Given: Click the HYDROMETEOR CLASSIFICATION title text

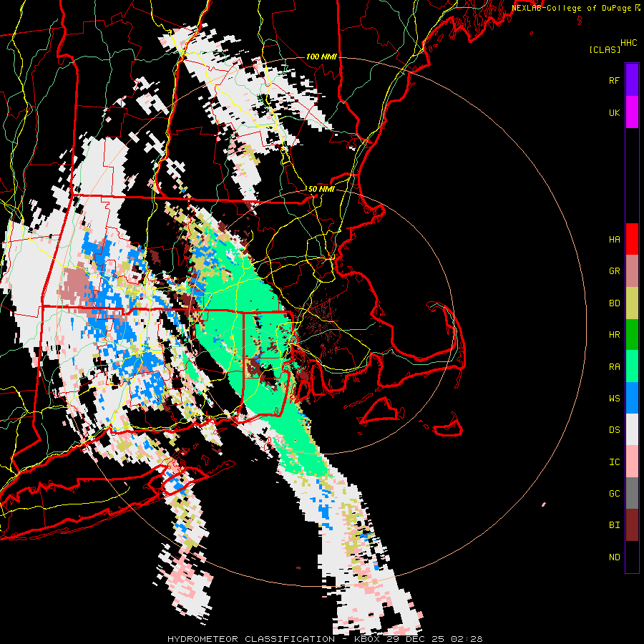Looking at the screenshot, I should (251, 639).
